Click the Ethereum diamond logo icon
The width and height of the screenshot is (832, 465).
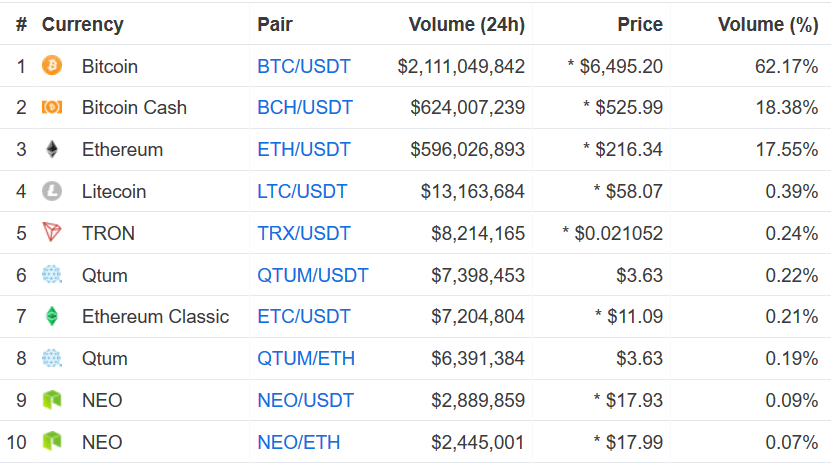click(52, 149)
